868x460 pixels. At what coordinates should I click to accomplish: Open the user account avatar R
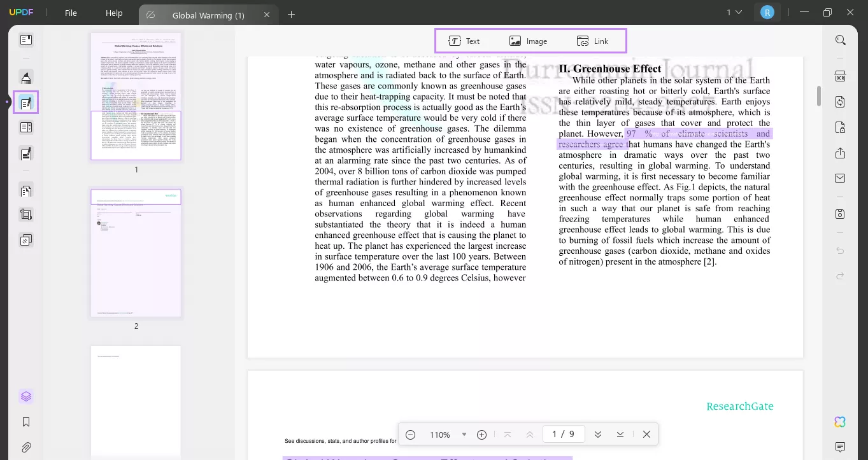point(767,12)
